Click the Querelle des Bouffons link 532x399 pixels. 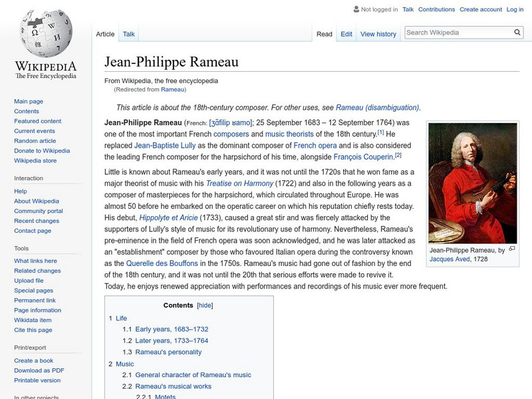point(162,263)
